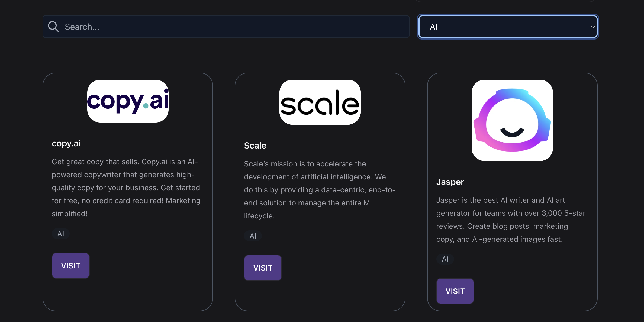Visit the copy.ai website
Image resolution: width=644 pixels, height=322 pixels.
pyautogui.click(x=71, y=266)
